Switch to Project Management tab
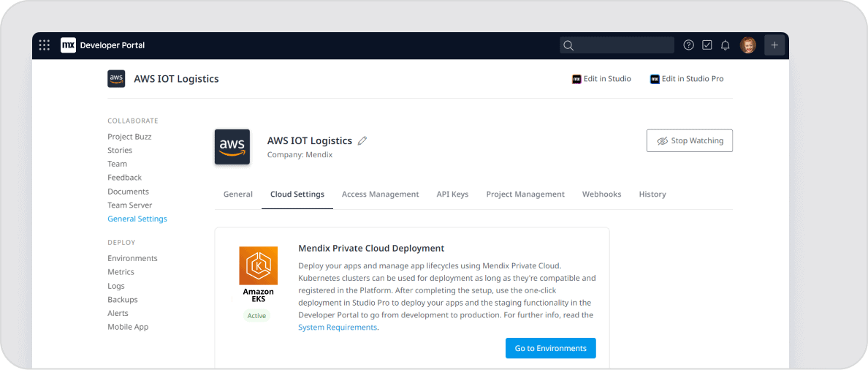 coord(525,195)
